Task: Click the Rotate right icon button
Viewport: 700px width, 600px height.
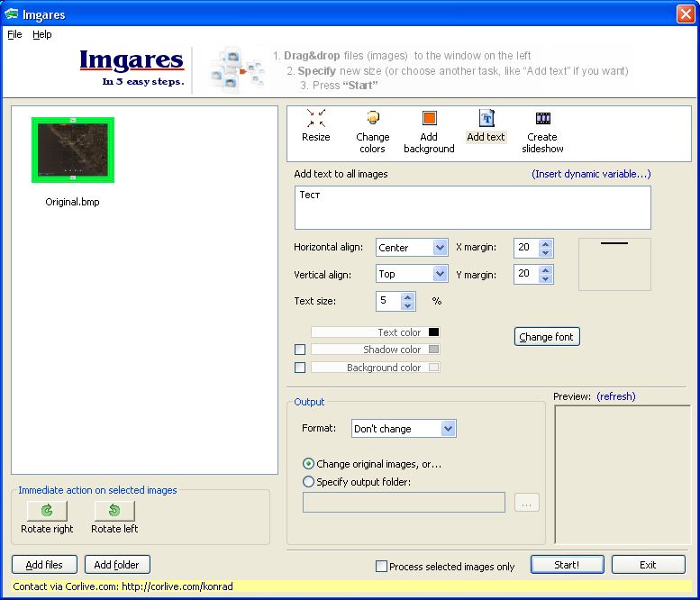Action: pos(47,510)
